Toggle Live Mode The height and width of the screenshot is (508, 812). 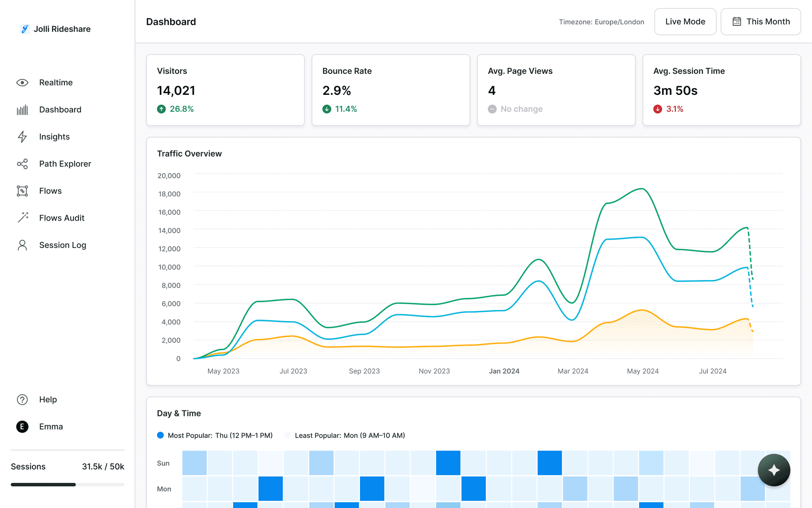[685, 21]
